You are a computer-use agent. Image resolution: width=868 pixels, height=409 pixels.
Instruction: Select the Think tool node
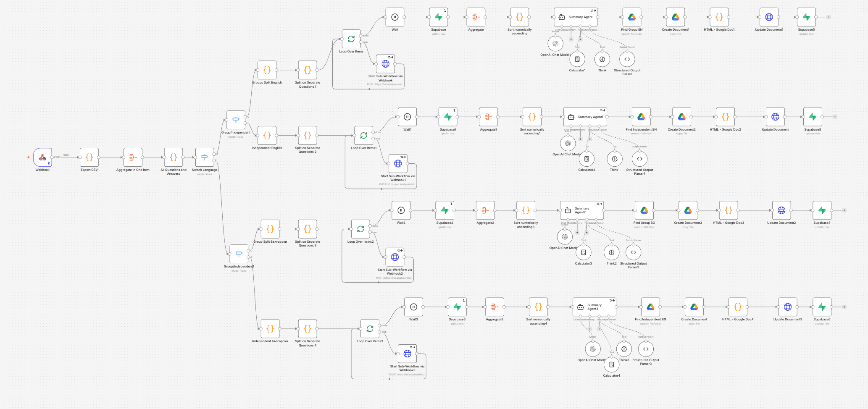tap(602, 59)
